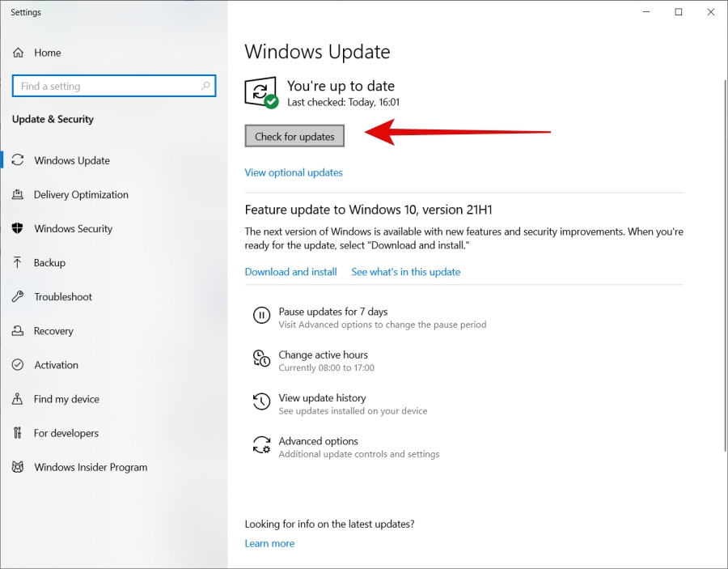This screenshot has width=728, height=569.
Task: Click the Home house icon
Action: [18, 53]
